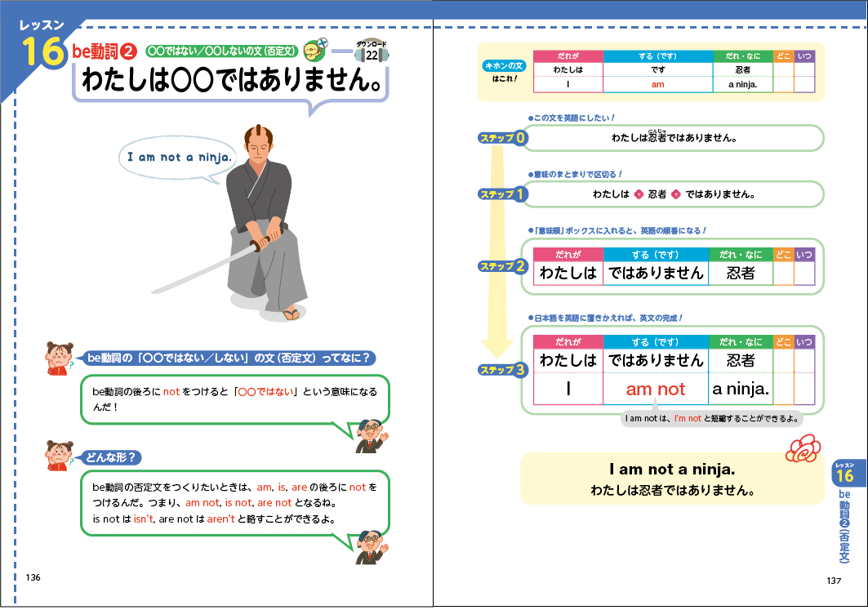Click the red 'am not' cell in Step 3
Image resolution: width=868 pixels, height=610 pixels.
coord(656,390)
